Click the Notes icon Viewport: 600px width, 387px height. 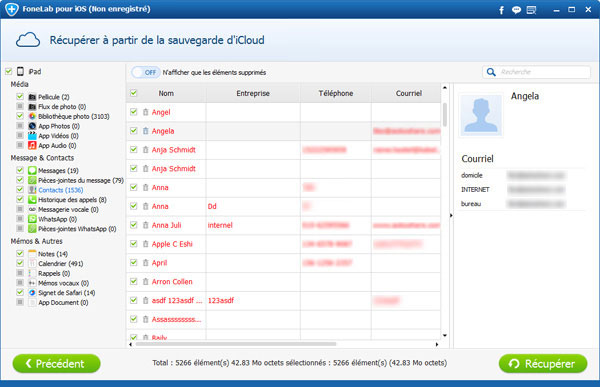point(32,254)
